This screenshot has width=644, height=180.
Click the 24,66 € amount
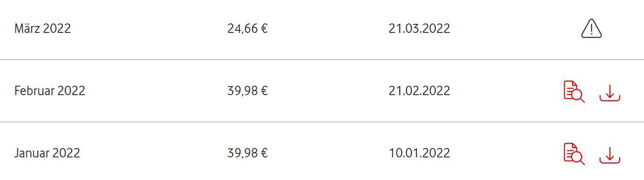(247, 29)
